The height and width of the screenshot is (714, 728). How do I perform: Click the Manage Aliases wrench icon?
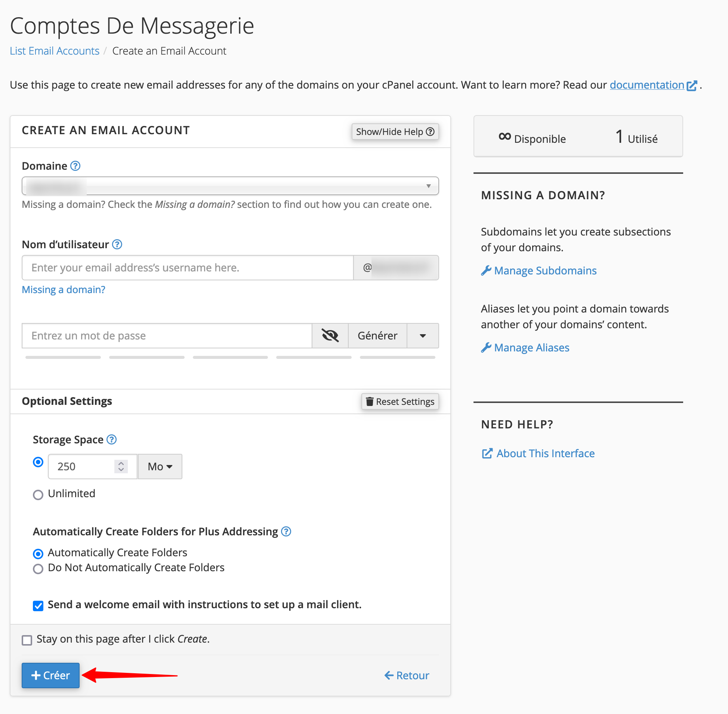tap(486, 347)
